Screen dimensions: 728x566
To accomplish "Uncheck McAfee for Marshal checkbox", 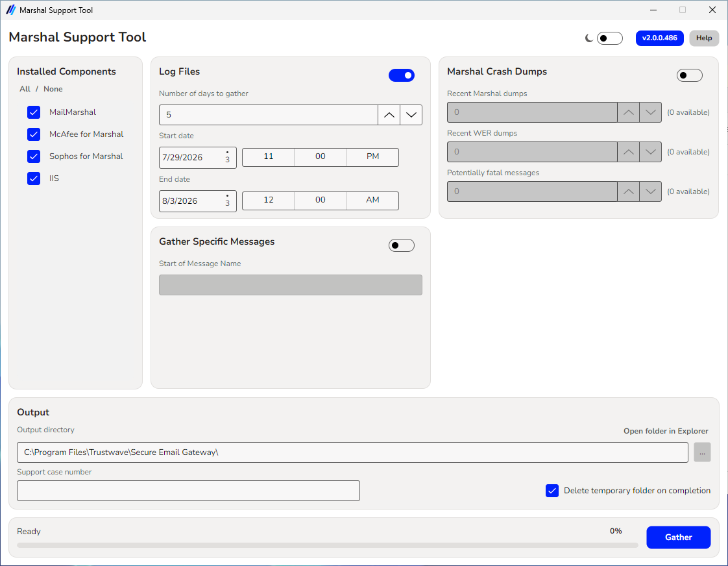I will (x=34, y=134).
